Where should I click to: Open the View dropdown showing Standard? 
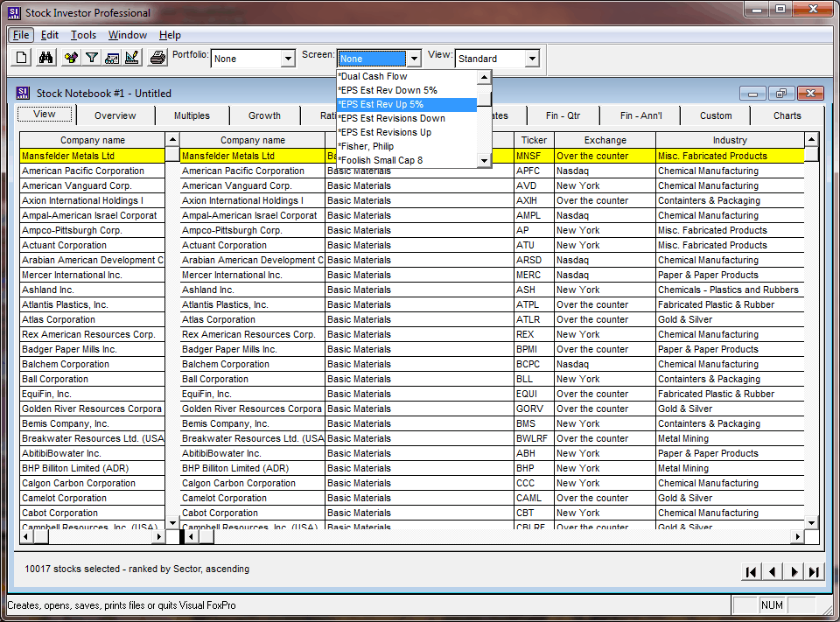tap(531, 59)
